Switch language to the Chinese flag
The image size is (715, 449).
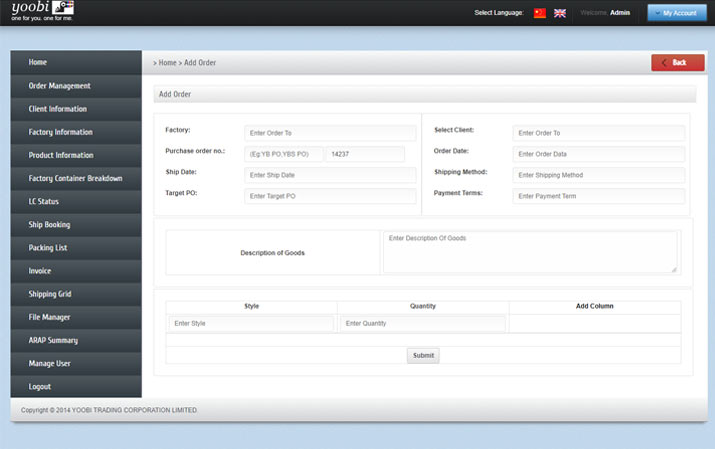coord(540,13)
